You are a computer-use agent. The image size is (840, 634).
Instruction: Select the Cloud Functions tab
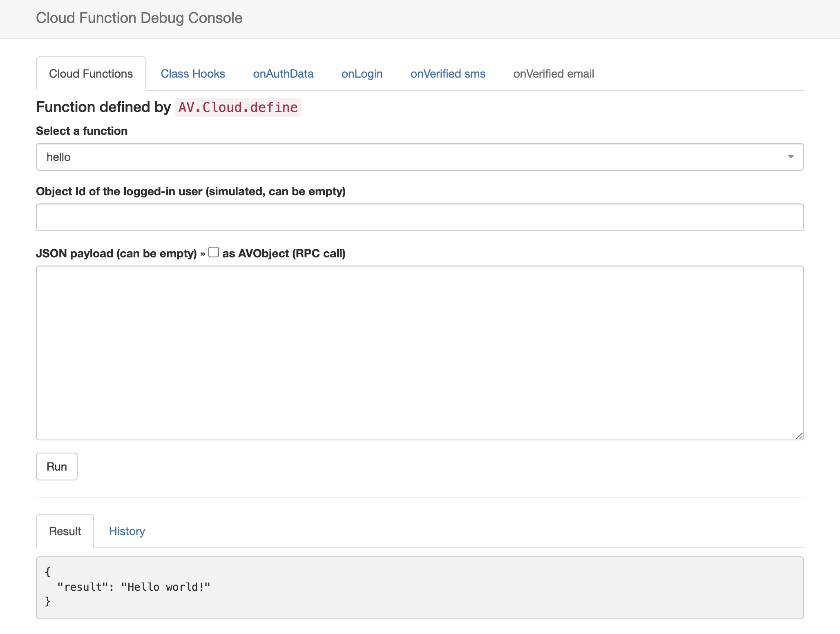pyautogui.click(x=91, y=74)
